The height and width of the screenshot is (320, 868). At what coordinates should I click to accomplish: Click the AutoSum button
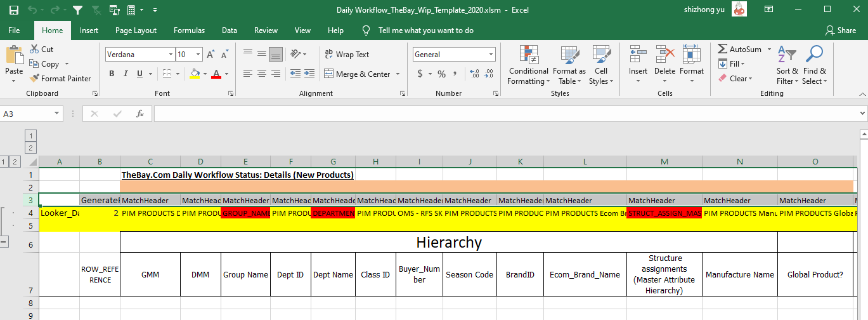740,50
